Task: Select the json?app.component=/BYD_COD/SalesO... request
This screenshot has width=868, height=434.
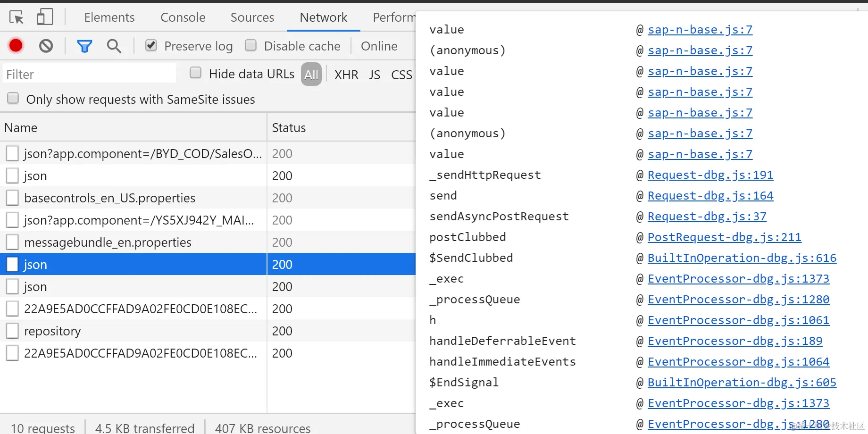Action: tap(208, 153)
